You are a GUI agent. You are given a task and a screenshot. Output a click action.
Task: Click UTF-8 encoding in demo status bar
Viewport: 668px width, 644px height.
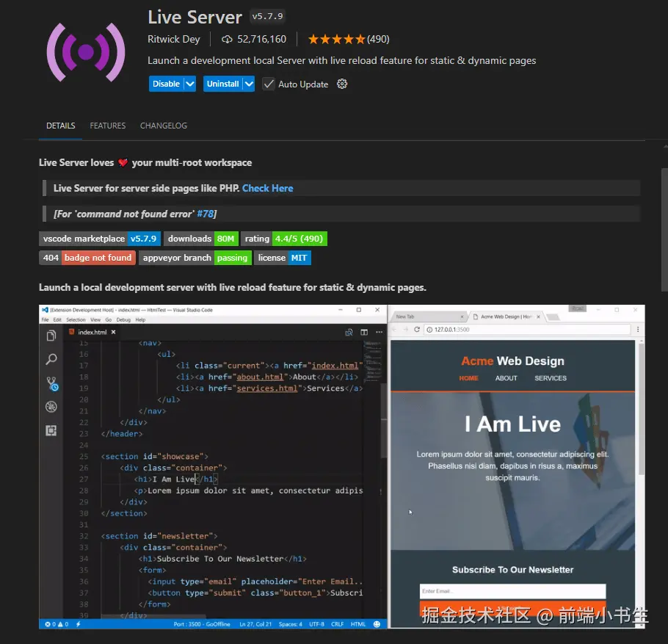point(316,624)
